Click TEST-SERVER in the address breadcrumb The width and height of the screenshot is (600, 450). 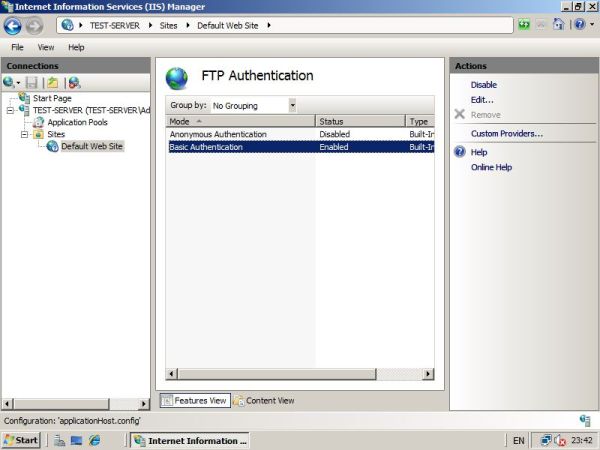coord(115,26)
